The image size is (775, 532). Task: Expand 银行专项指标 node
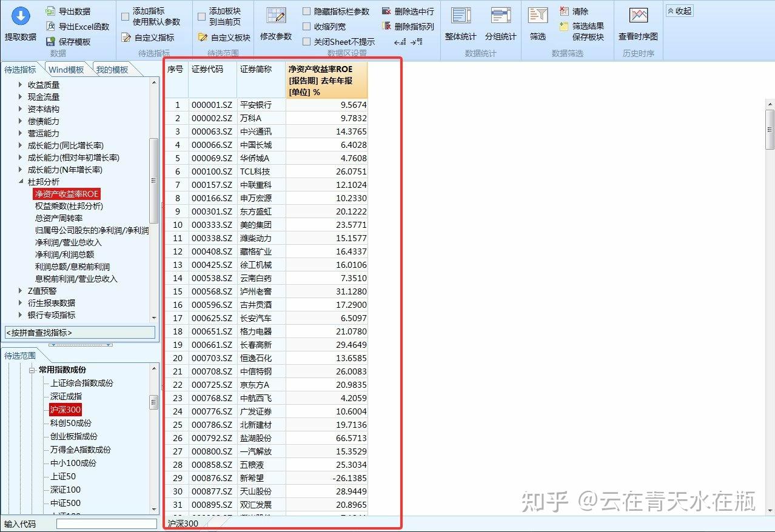(20, 315)
